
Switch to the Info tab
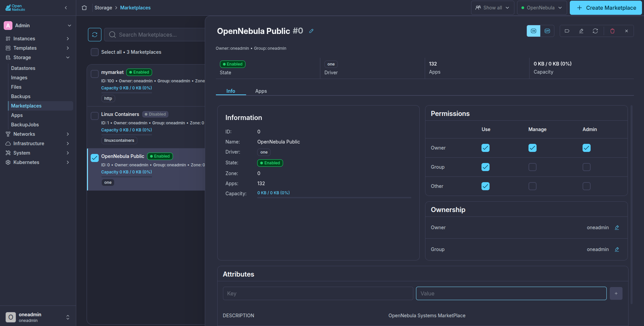231,91
